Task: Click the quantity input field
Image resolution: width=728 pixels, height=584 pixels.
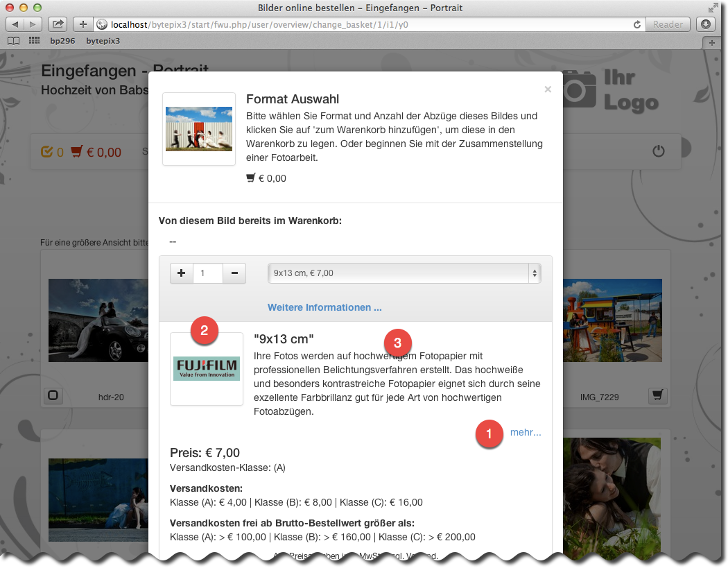Action: coord(208,273)
